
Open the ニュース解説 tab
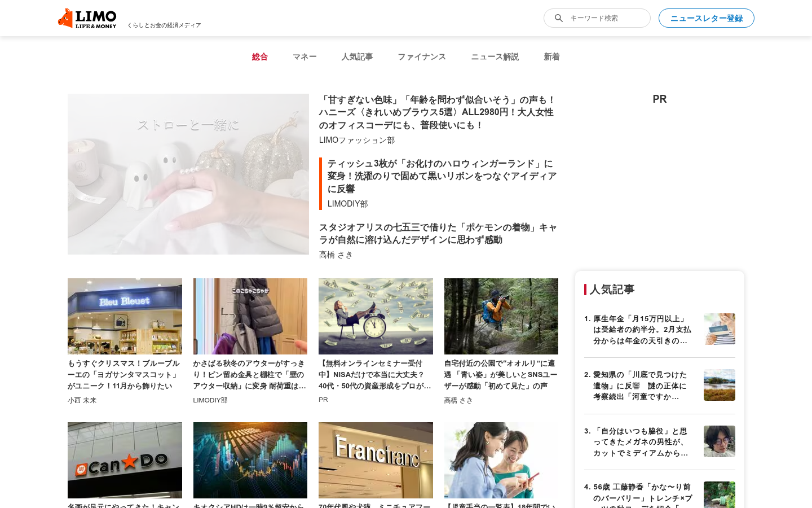pyautogui.click(x=495, y=56)
